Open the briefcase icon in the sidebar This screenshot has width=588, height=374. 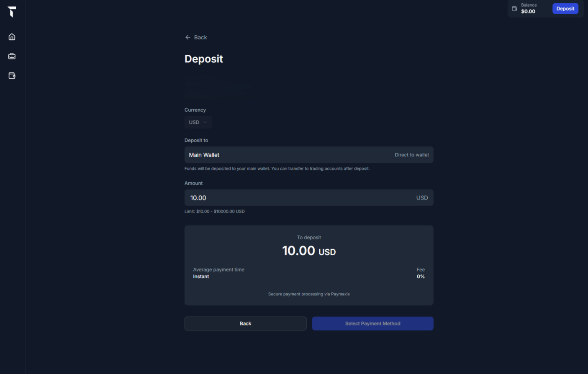click(x=12, y=56)
